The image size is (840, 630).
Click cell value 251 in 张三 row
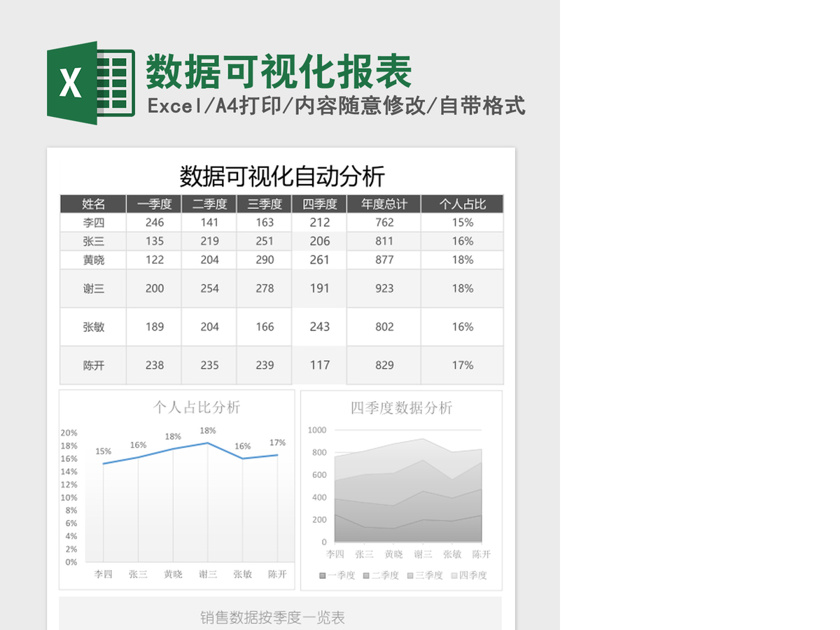point(265,241)
